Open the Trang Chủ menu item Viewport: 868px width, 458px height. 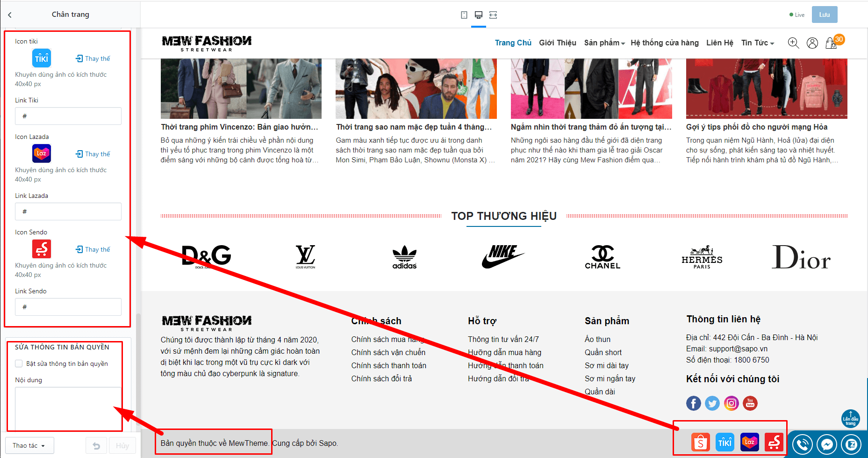(x=513, y=43)
